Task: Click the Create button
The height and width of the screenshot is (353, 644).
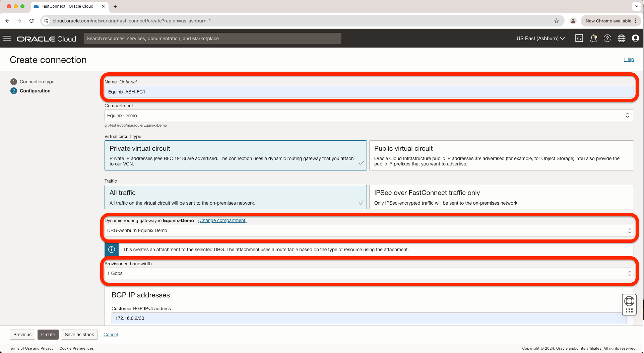Action: click(x=48, y=335)
